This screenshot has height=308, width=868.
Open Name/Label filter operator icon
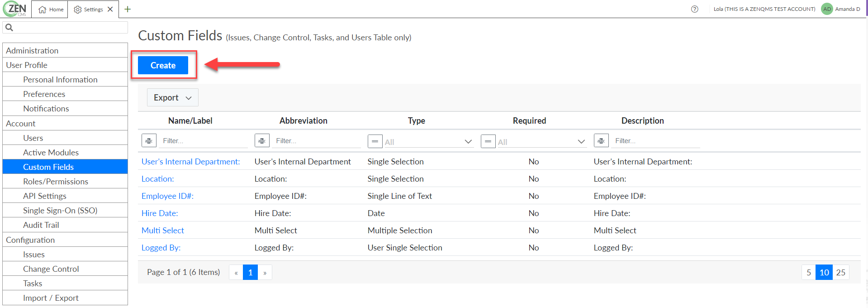click(149, 141)
